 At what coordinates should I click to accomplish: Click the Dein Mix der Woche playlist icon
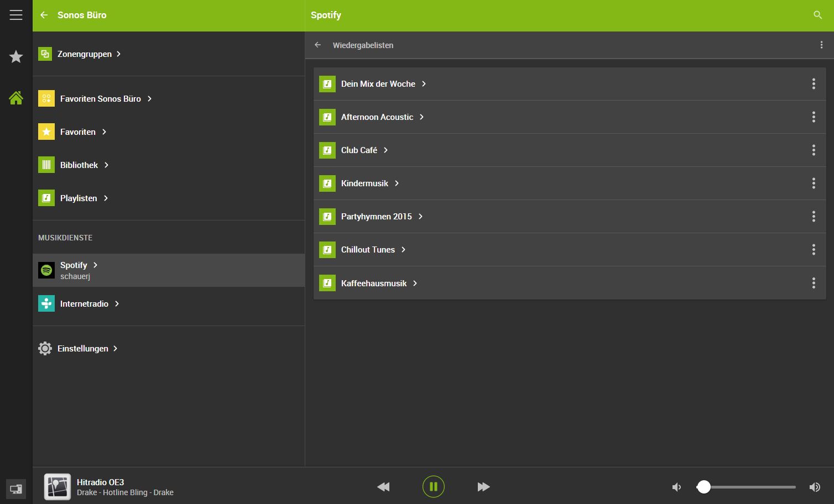coord(327,84)
